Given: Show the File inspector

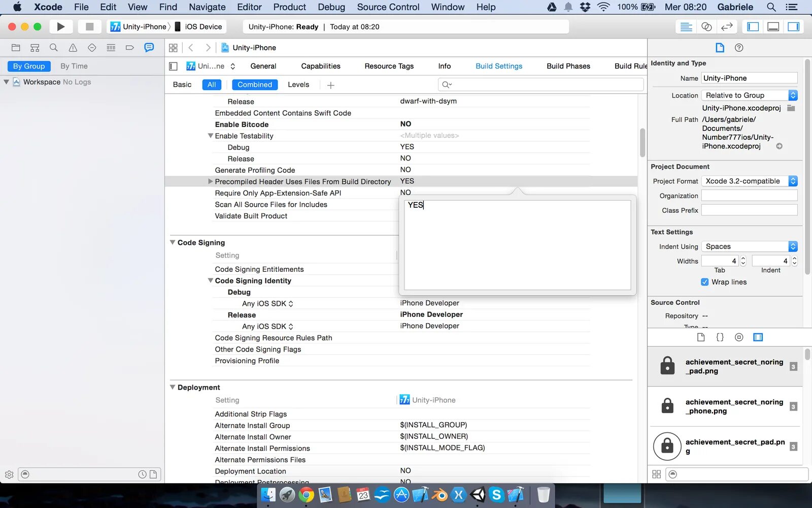Looking at the screenshot, I should (x=720, y=48).
